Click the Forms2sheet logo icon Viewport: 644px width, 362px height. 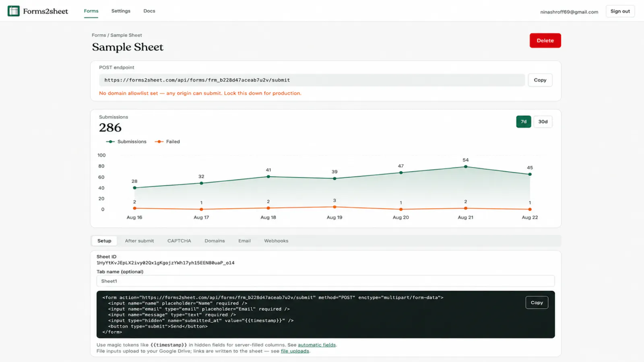pos(14,11)
